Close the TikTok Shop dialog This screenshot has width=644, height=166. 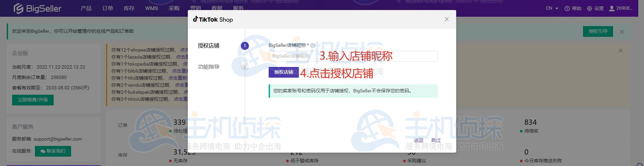coord(446,19)
